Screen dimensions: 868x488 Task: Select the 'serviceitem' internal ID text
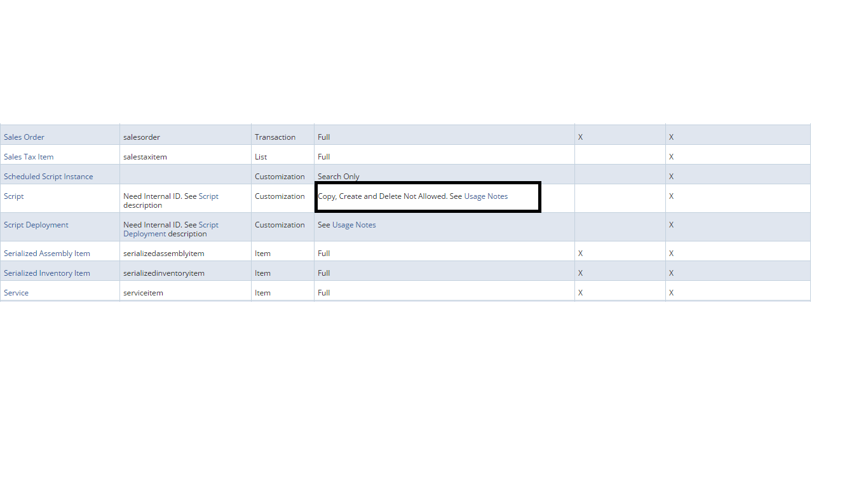click(x=143, y=293)
